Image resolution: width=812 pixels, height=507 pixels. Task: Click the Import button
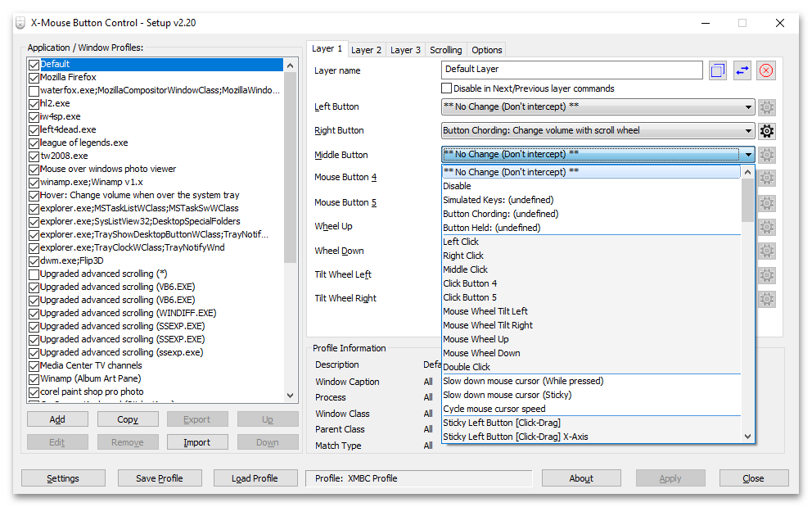tap(196, 442)
